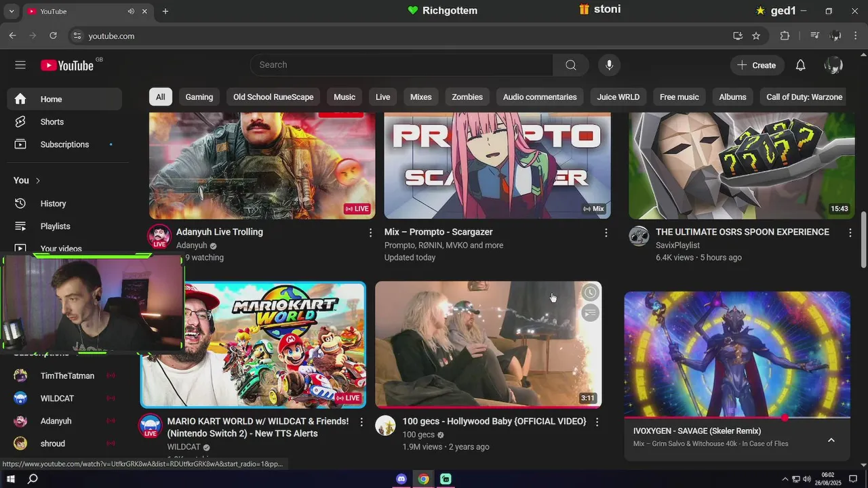This screenshot has width=868, height=488.
Task: Expand the miniplayer with the chevron
Action: [x=831, y=440]
